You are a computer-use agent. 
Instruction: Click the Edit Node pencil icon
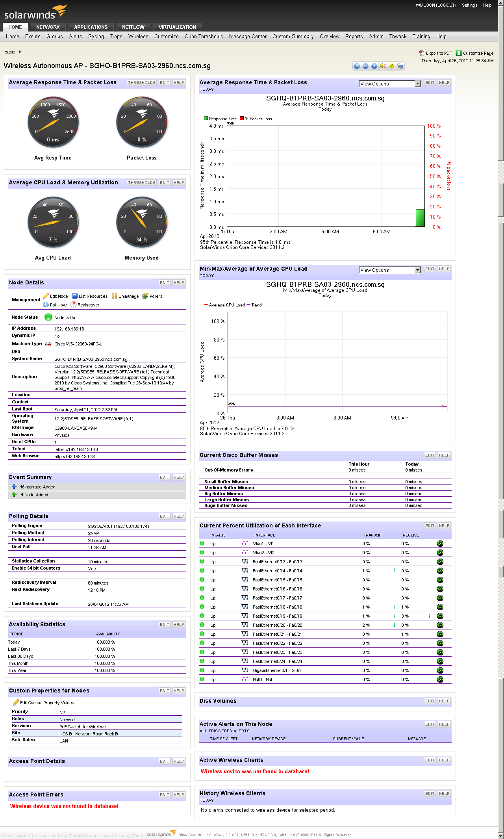pyautogui.click(x=46, y=296)
